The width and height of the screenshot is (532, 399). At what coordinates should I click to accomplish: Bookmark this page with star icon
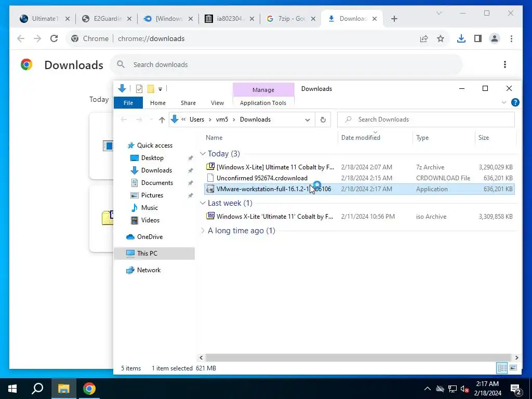click(441, 38)
